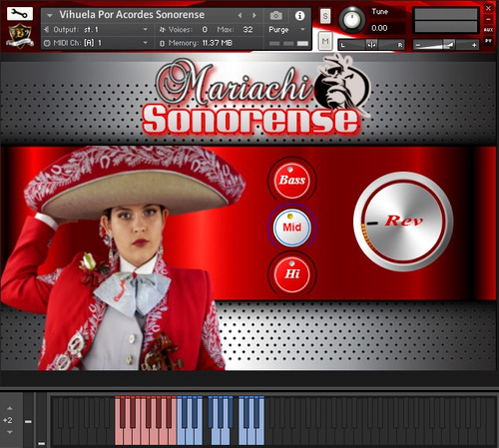499x448 pixels.
Task: Click the pan L-R slider
Action: click(371, 45)
